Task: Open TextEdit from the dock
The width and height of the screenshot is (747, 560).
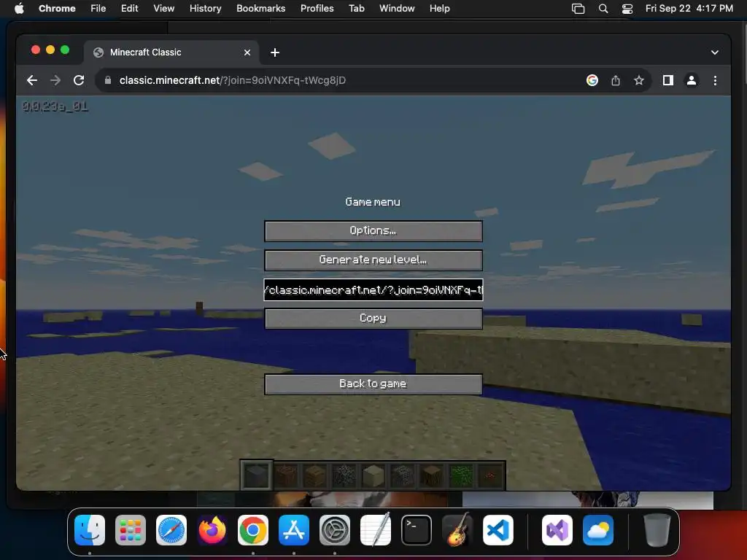Action: 376,530
